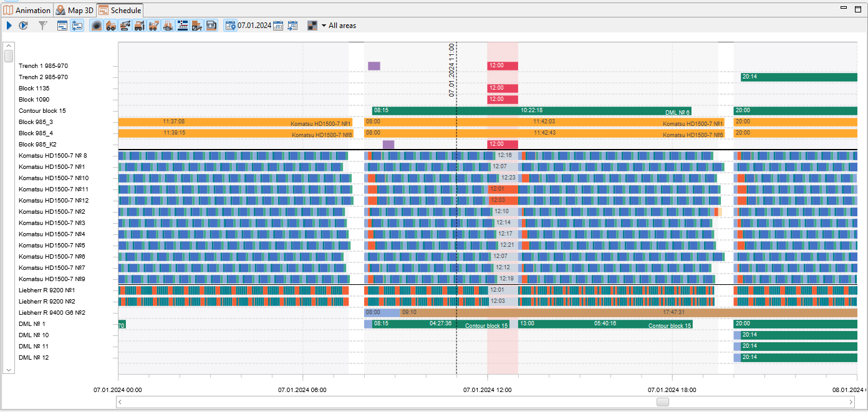The image size is (868, 412).
Task: Click the calendar with arrow icon
Action: (x=292, y=26)
